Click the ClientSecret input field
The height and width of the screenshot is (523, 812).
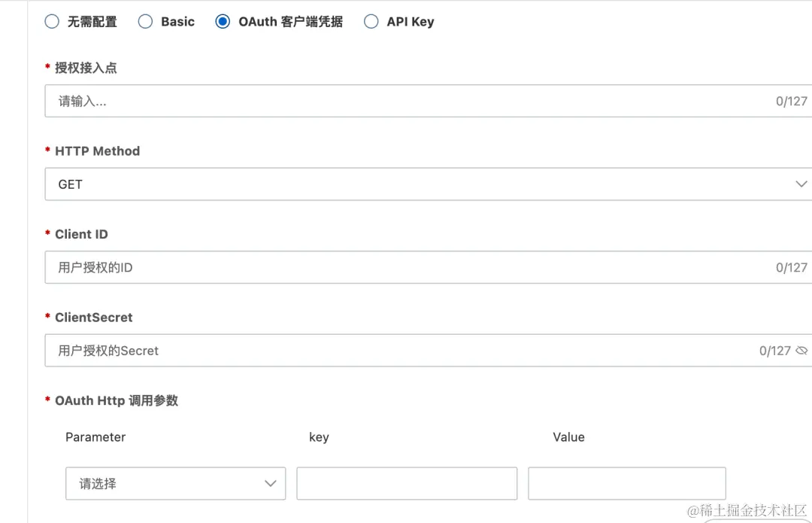point(429,351)
